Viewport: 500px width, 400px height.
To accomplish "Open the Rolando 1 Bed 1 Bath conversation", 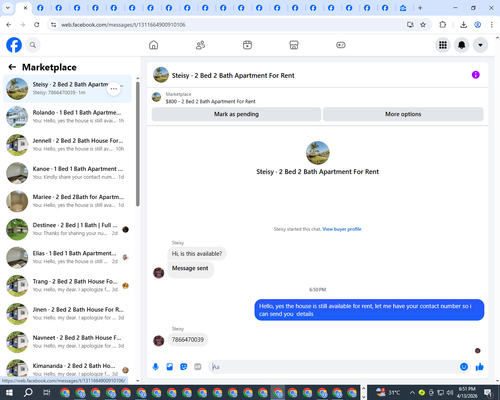I will tap(67, 117).
